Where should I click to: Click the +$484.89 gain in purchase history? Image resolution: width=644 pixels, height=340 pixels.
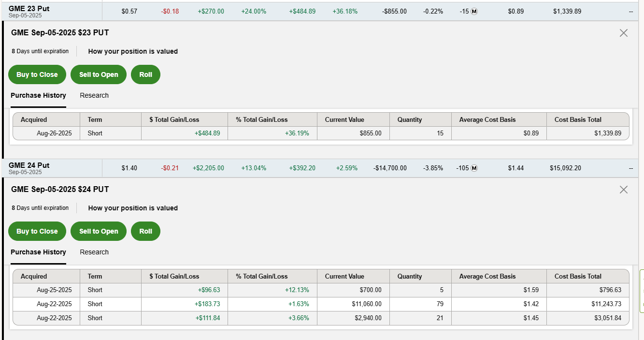207,133
